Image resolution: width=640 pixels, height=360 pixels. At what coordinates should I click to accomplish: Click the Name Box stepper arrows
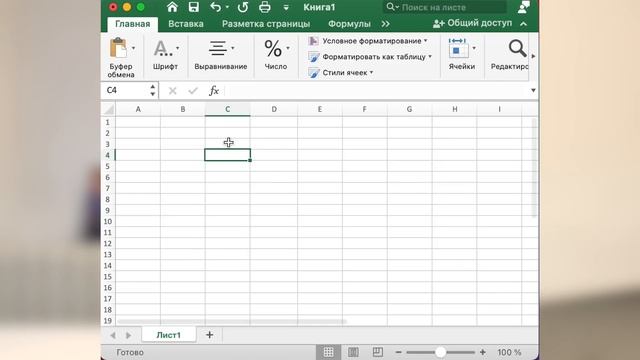click(x=153, y=90)
